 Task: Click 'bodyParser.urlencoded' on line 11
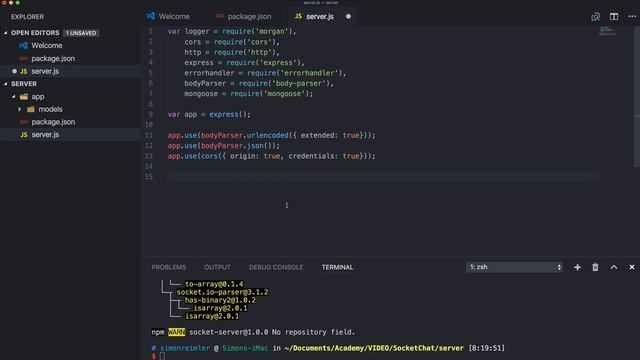click(244, 136)
